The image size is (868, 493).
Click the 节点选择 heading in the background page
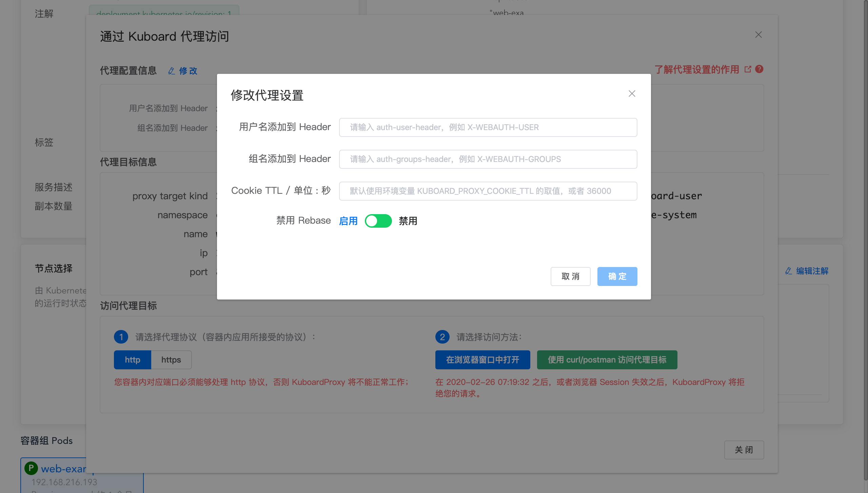[x=54, y=269]
